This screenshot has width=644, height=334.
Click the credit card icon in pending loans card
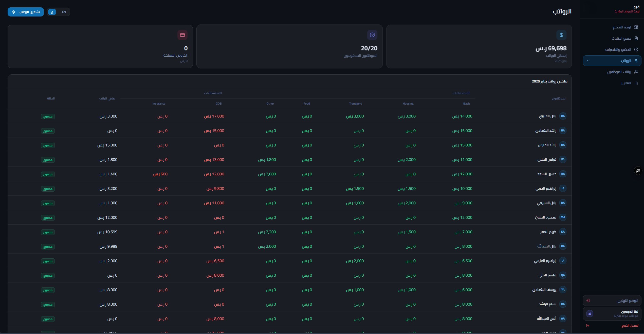[182, 35]
